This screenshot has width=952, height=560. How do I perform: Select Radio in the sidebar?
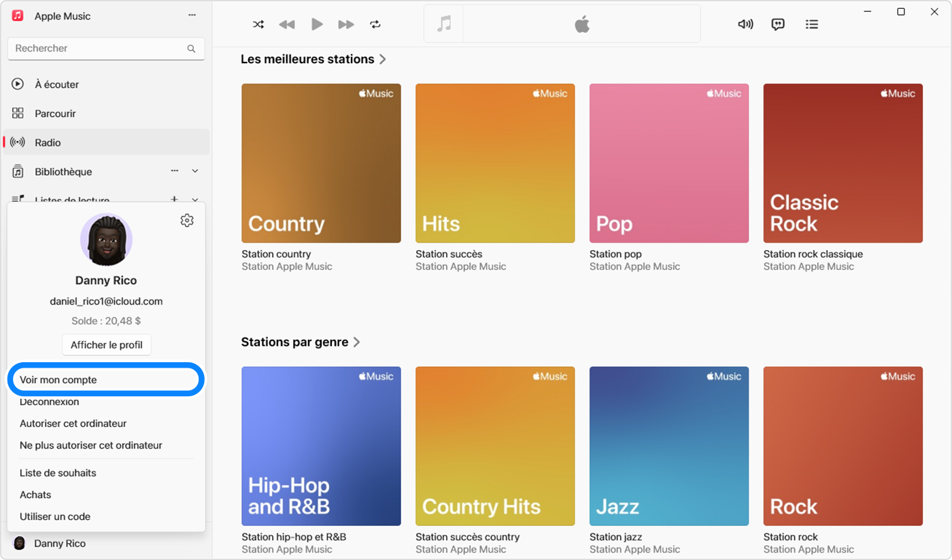coord(106,143)
